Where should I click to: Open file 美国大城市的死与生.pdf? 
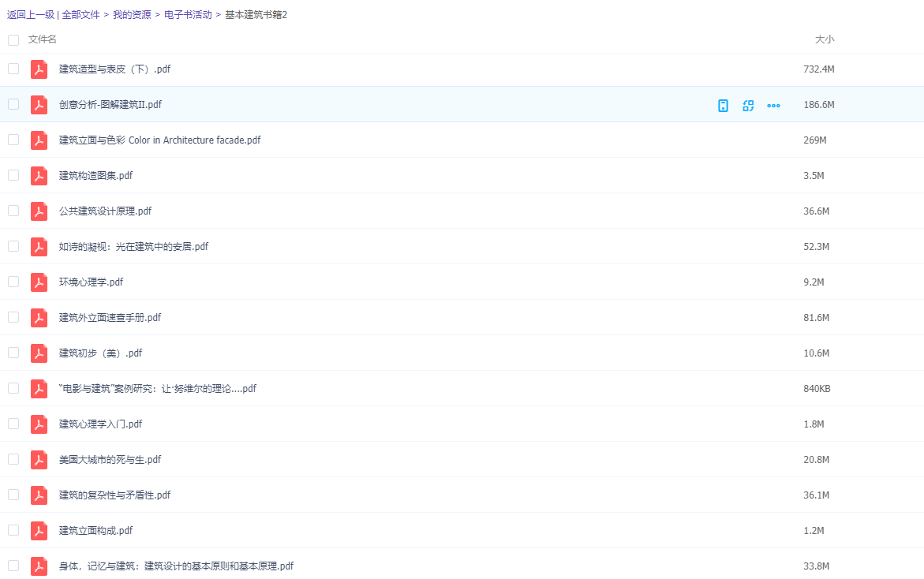click(x=110, y=459)
